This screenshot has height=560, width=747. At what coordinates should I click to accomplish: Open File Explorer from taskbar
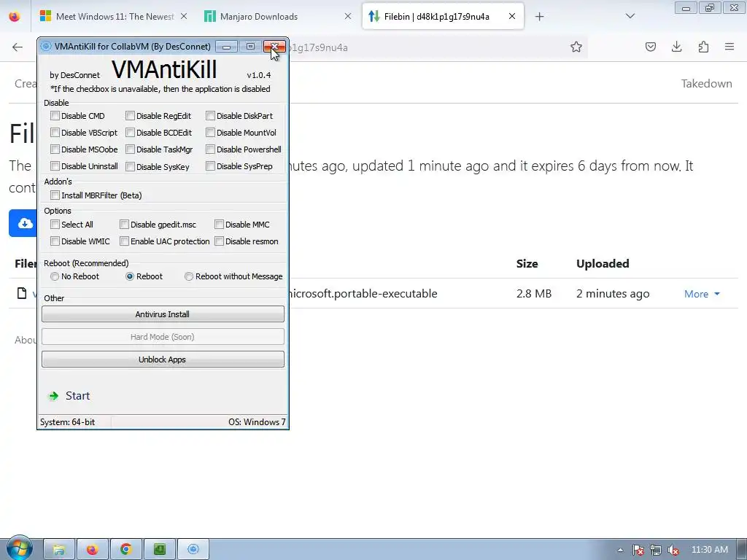(x=59, y=550)
